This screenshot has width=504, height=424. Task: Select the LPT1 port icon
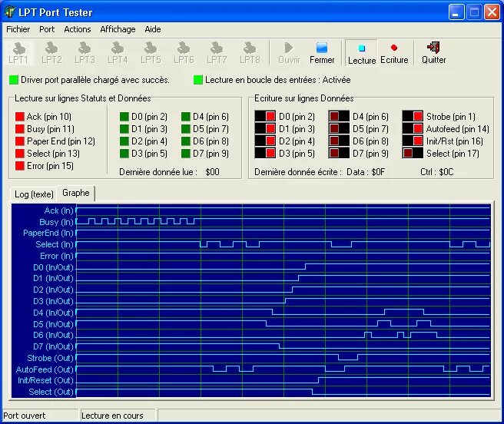pos(18,53)
